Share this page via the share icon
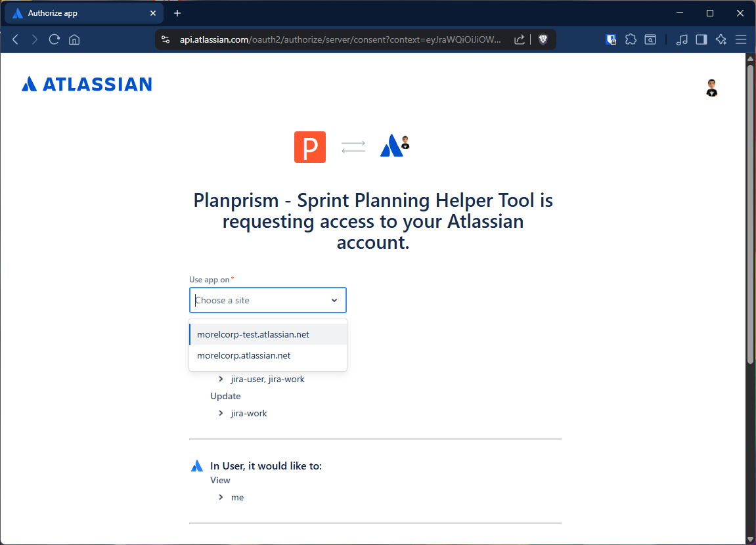This screenshot has width=756, height=545. 520,39
